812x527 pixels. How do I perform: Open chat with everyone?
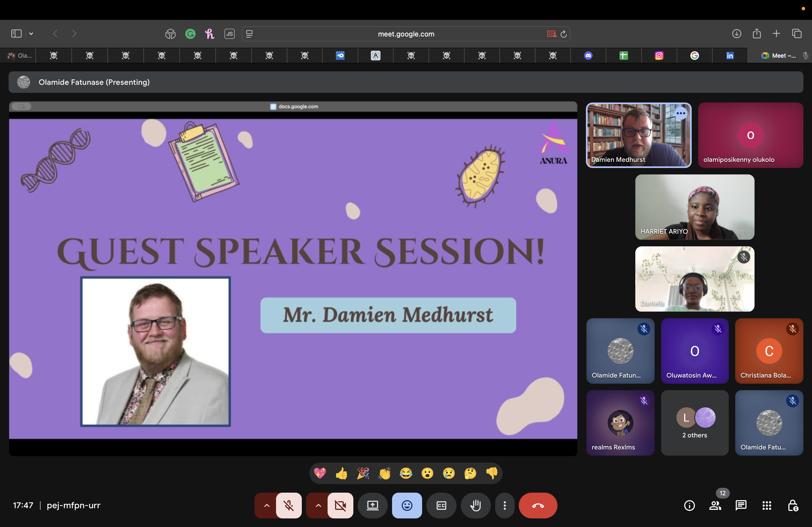point(741,505)
